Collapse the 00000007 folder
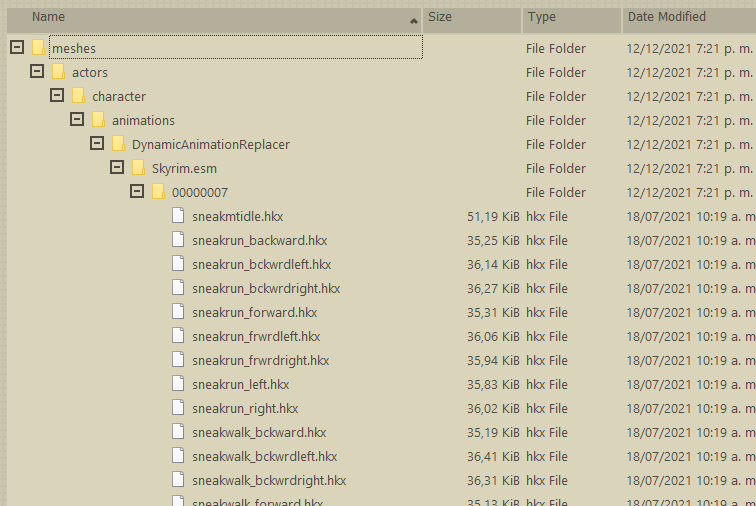Screen dimensions: 756x506 (x=137, y=191)
